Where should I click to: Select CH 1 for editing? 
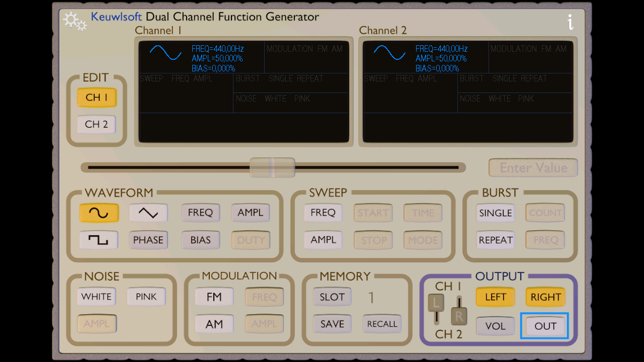[x=97, y=98]
